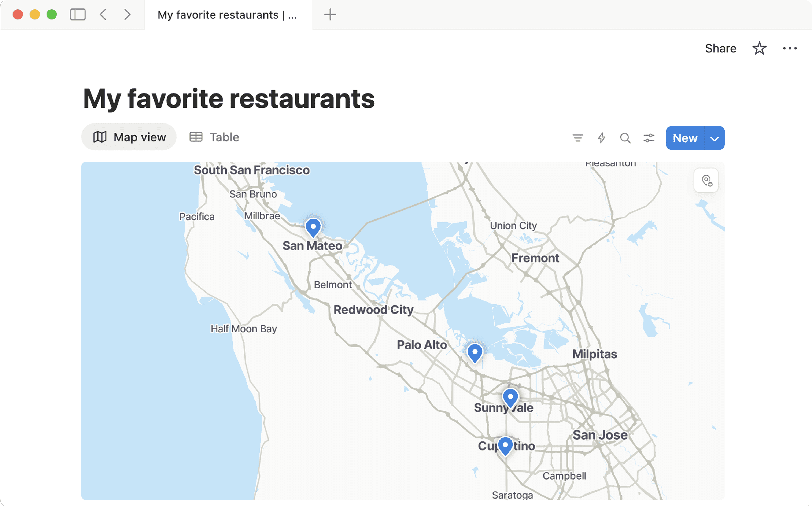
Task: Switch to the Map view tab
Action: 129,137
